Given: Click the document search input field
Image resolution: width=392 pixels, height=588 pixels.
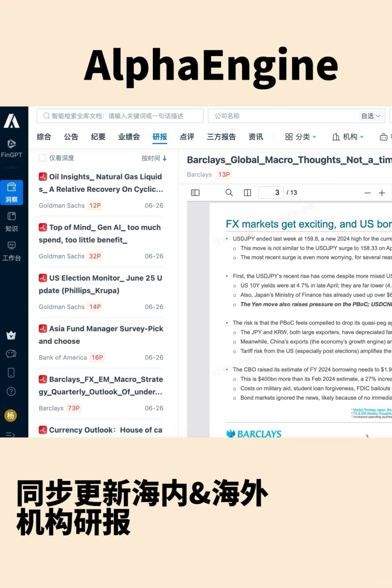Looking at the screenshot, I should pos(120,116).
